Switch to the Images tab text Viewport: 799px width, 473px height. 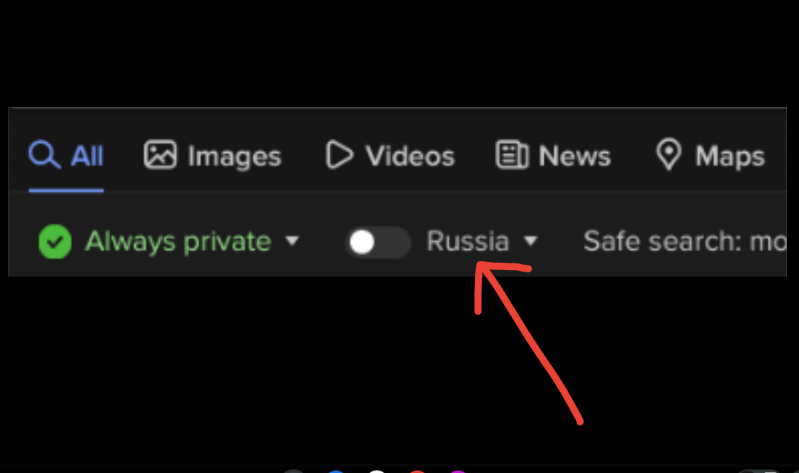click(x=234, y=157)
